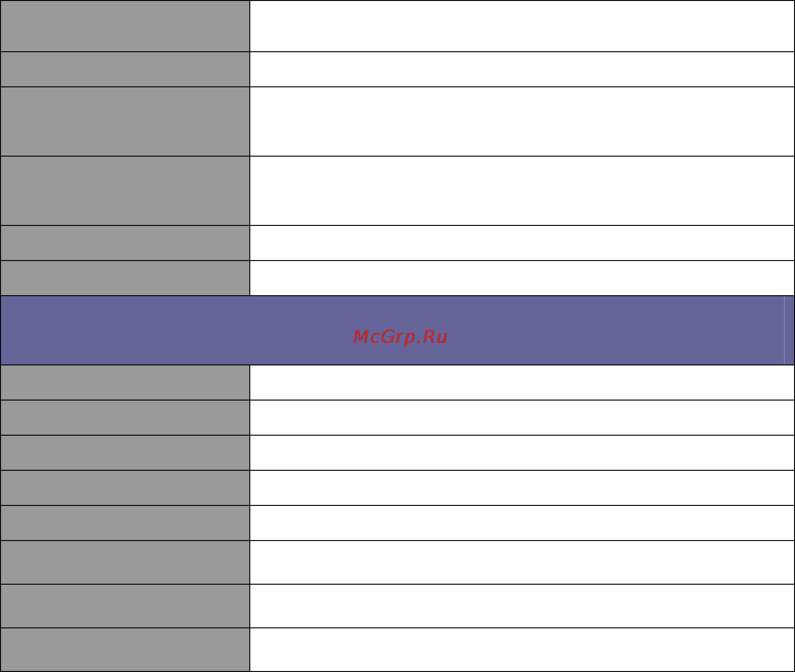Select the topmost gray label cell
Image resolution: width=795 pixels, height=672 pixels.
coord(125,26)
